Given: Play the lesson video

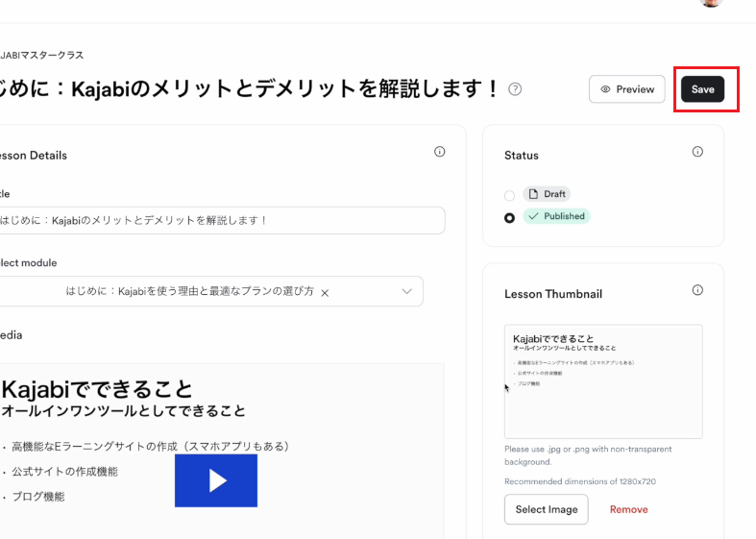Looking at the screenshot, I should coord(216,480).
